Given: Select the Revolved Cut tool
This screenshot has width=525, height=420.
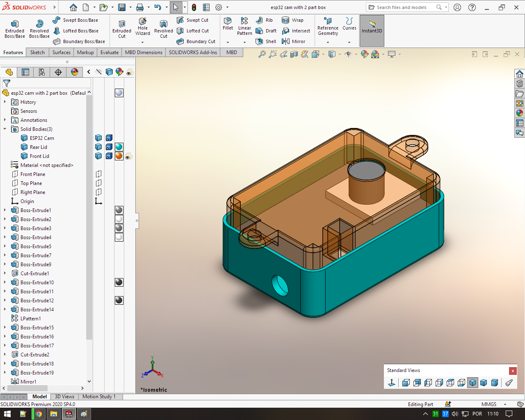Looking at the screenshot, I should 164,29.
